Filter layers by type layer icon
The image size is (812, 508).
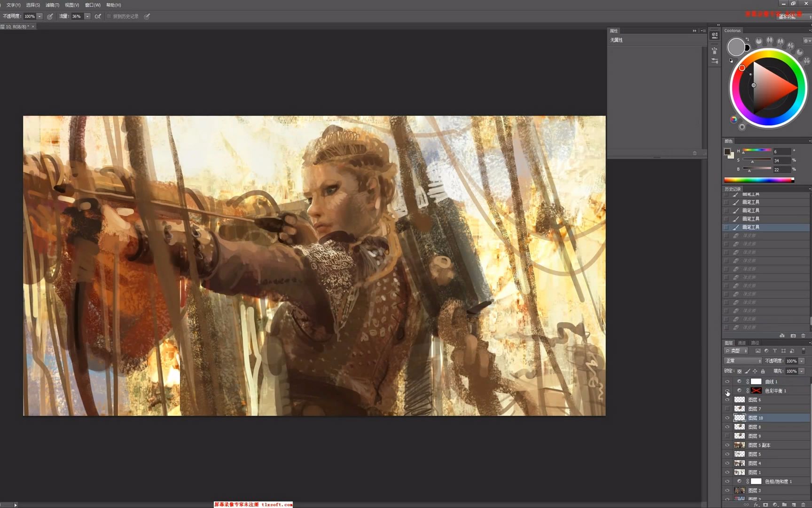click(x=775, y=351)
